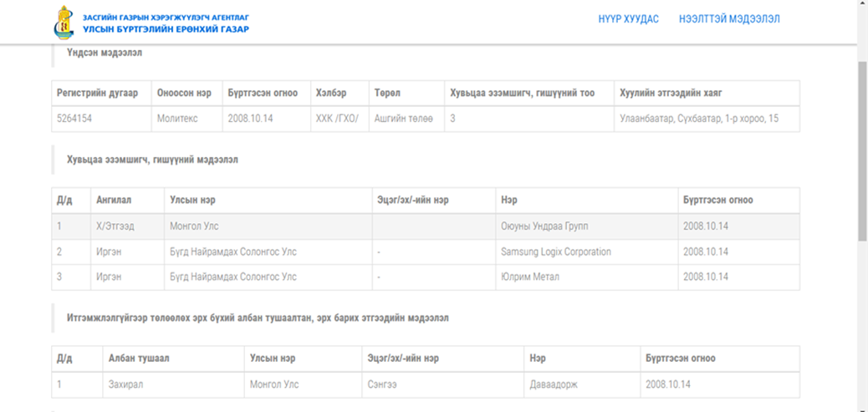
Task: Select the Оюуны Ундраа Групп shareholder row
Action: [x=426, y=226]
